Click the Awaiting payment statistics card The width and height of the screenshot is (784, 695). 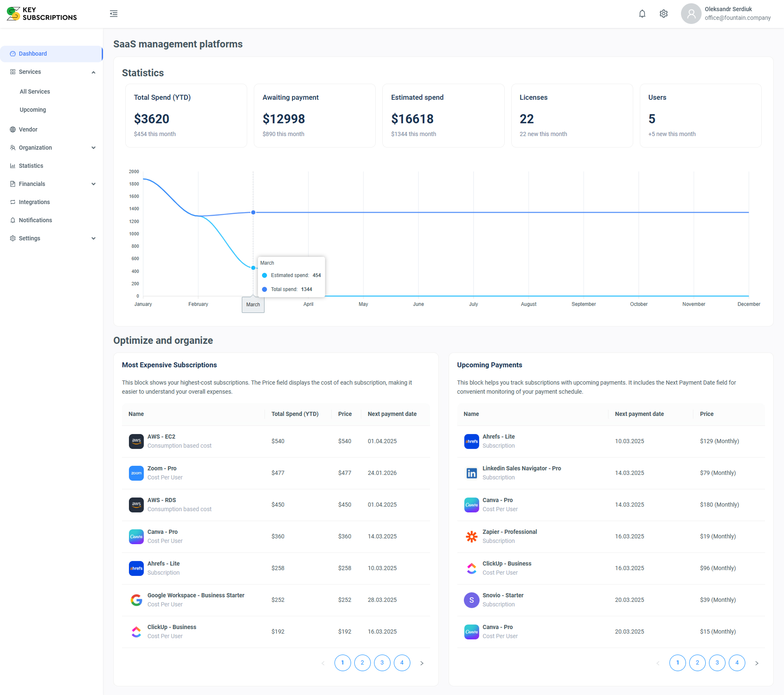[x=315, y=116]
